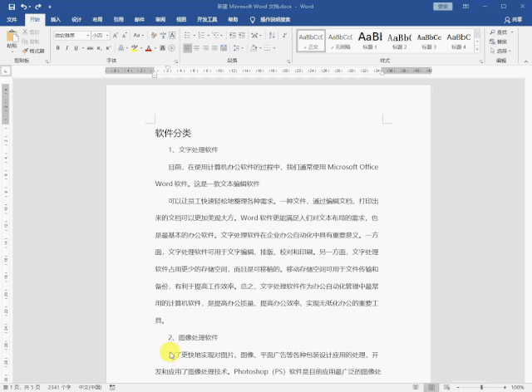This screenshot has width=532, height=392.
Task: Open the numbered list dropdown arrow
Action: [x=208, y=35]
